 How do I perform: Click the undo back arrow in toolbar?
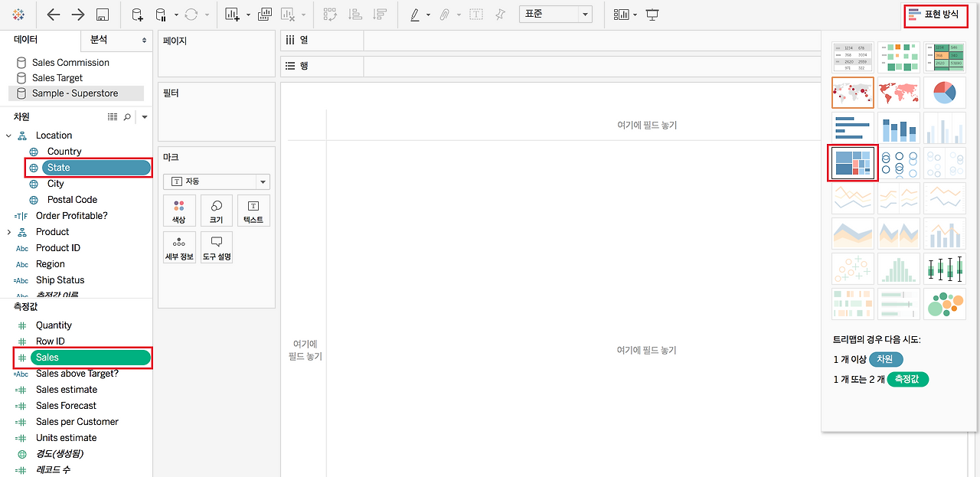click(x=54, y=15)
